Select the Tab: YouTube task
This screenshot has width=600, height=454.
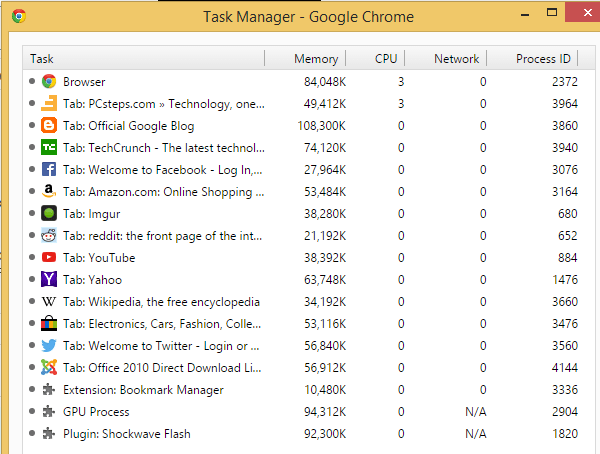point(309,258)
